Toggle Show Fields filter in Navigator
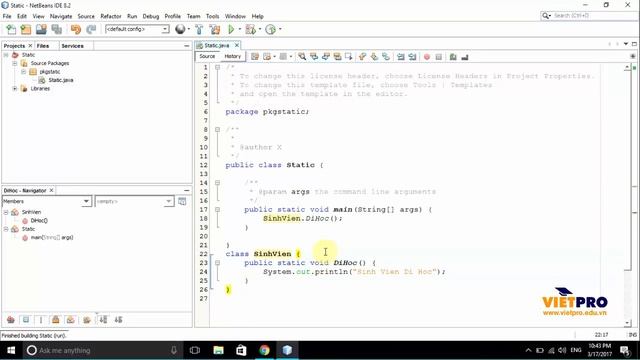 tap(26, 320)
